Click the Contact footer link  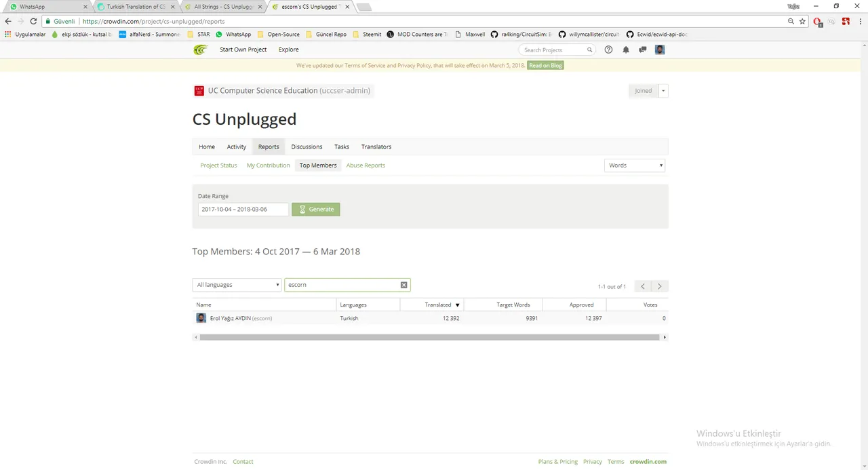coord(243,462)
